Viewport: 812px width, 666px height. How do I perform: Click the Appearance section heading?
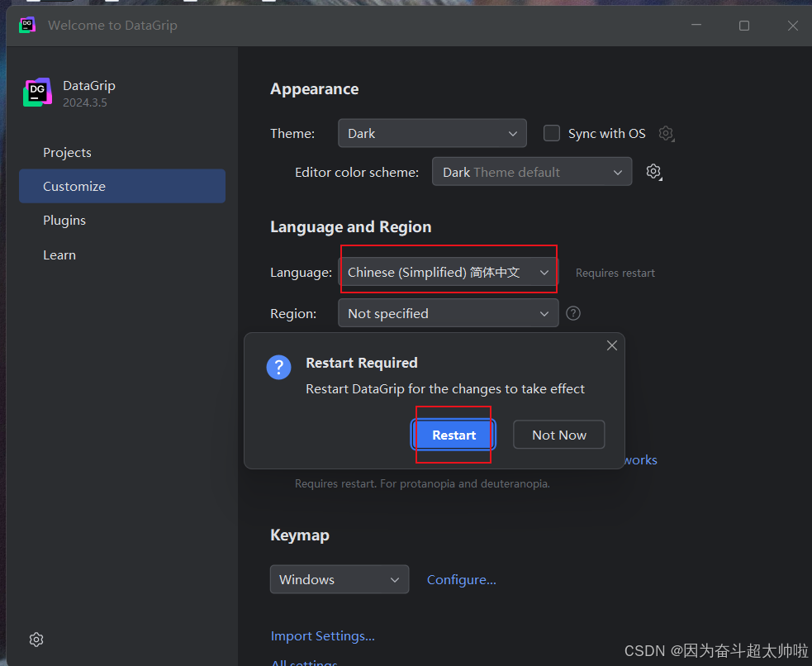(x=315, y=89)
